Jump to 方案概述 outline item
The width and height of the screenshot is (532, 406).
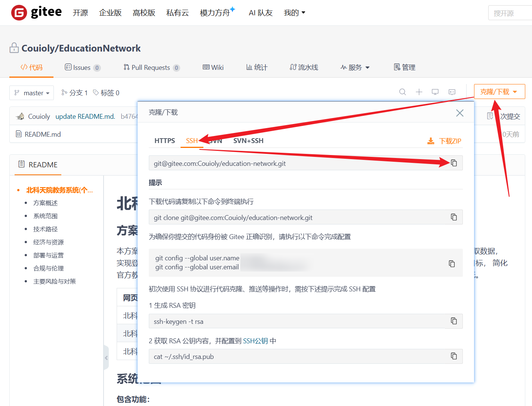point(46,203)
